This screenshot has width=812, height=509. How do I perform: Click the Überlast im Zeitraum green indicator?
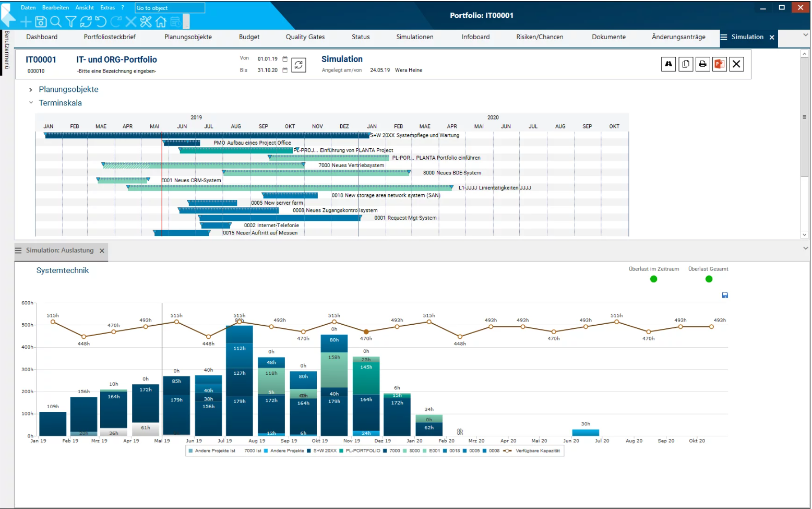(653, 279)
